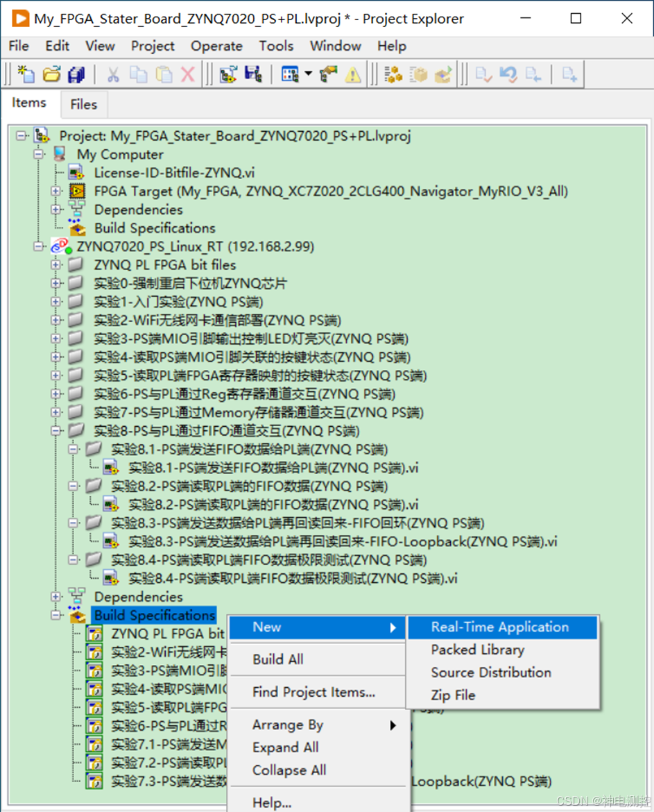Click the VI icon of 实验8.2 .vi file
Screen dimensions: 654x812
[111, 505]
